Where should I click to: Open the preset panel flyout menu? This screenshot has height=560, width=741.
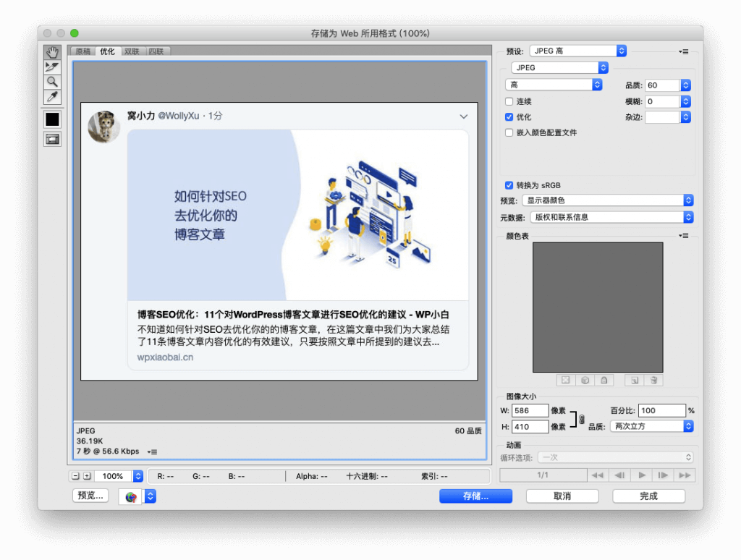click(x=683, y=51)
